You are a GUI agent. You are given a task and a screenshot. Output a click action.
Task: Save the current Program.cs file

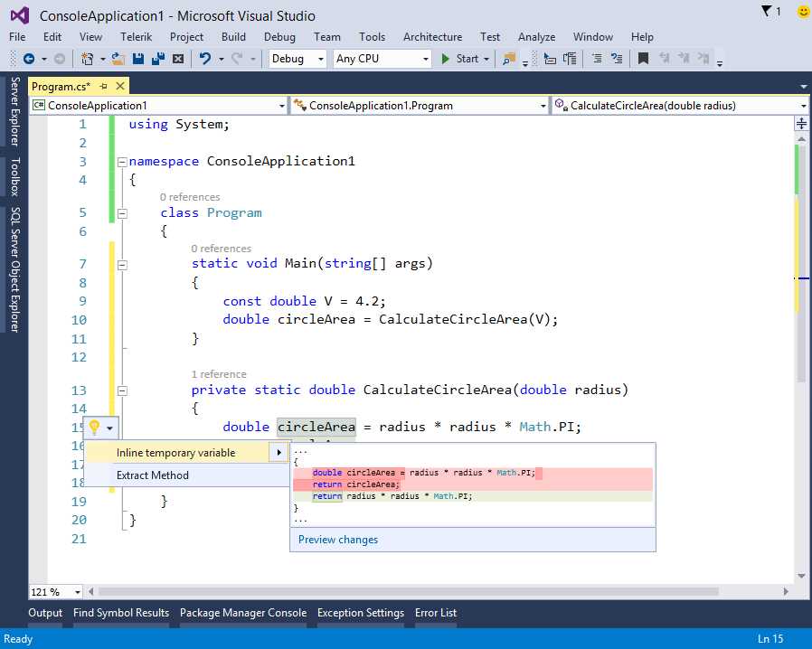point(138,60)
